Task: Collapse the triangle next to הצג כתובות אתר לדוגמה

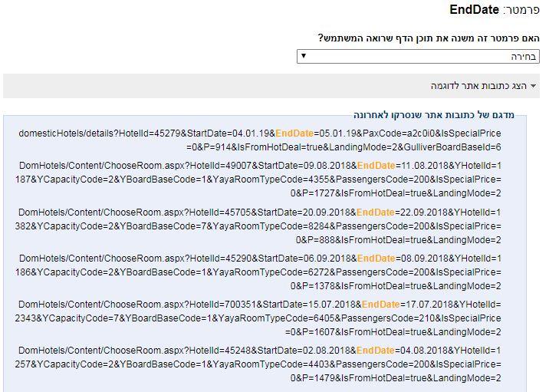Action: coord(533,86)
